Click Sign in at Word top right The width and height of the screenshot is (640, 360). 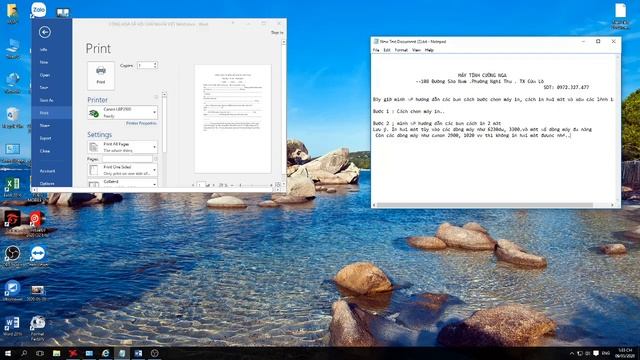[x=277, y=32]
